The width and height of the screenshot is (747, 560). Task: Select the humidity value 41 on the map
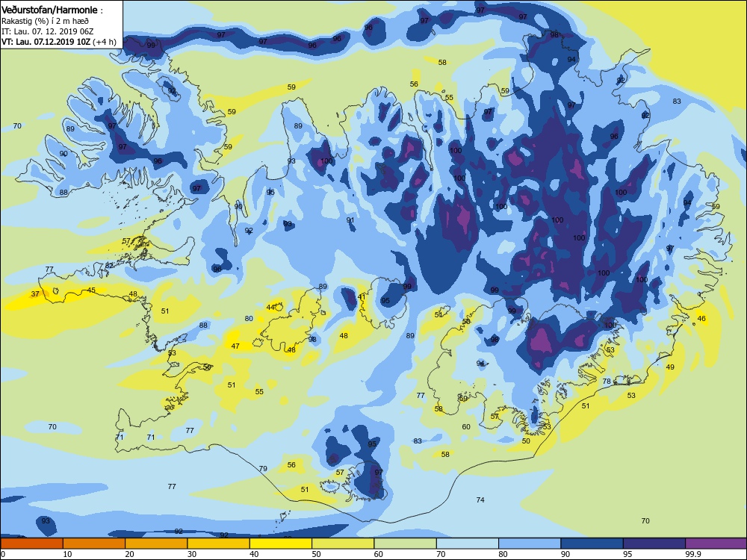click(362, 297)
